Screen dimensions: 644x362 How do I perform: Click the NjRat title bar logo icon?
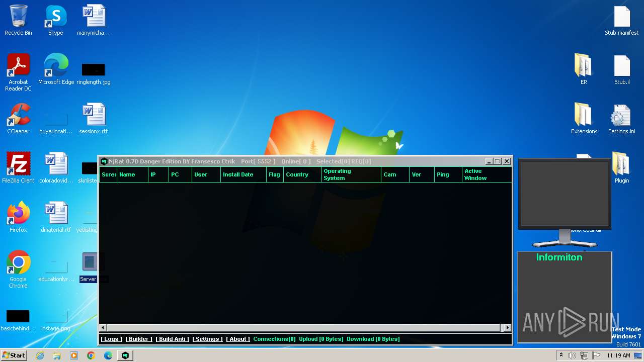coord(104,161)
